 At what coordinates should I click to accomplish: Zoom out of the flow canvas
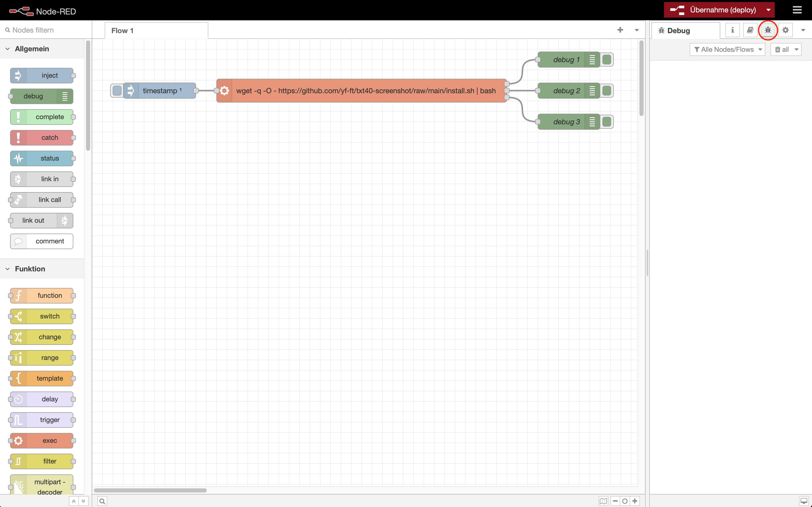point(615,501)
